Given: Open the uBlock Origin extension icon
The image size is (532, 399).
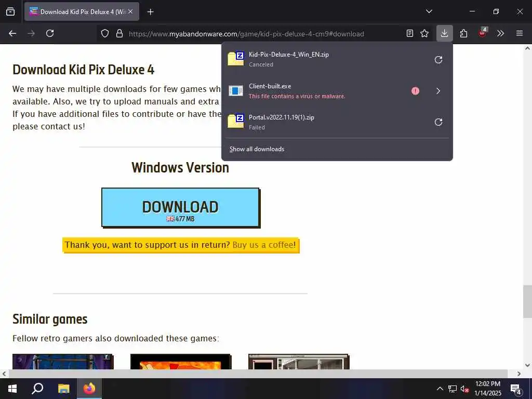Looking at the screenshot, I should (x=483, y=33).
